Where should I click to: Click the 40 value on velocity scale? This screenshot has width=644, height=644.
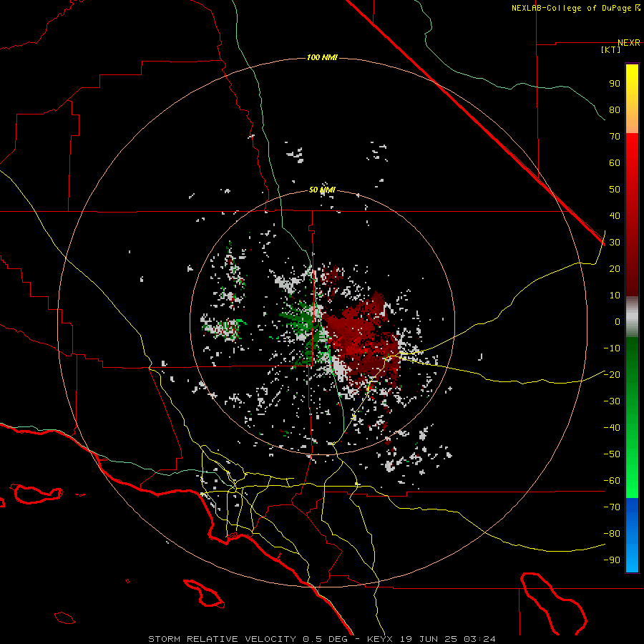point(615,215)
